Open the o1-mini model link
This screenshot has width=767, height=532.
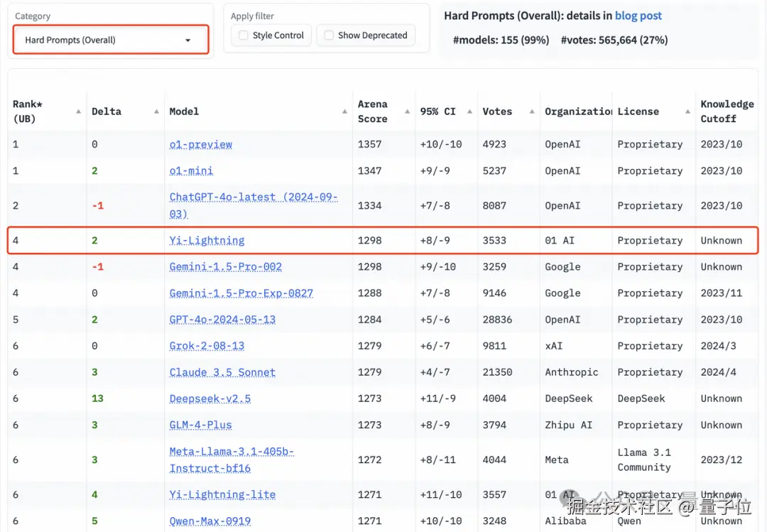tap(191, 170)
